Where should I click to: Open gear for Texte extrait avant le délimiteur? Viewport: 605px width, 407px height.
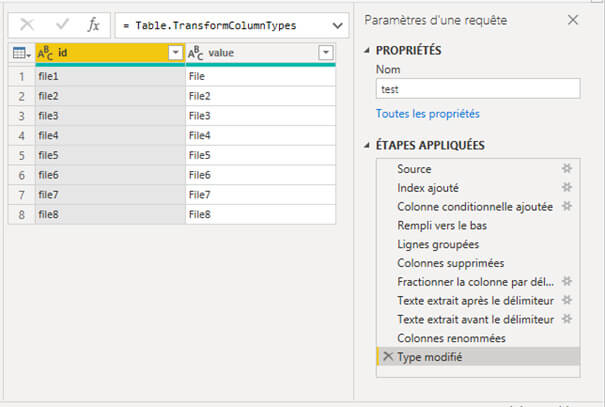tap(566, 319)
